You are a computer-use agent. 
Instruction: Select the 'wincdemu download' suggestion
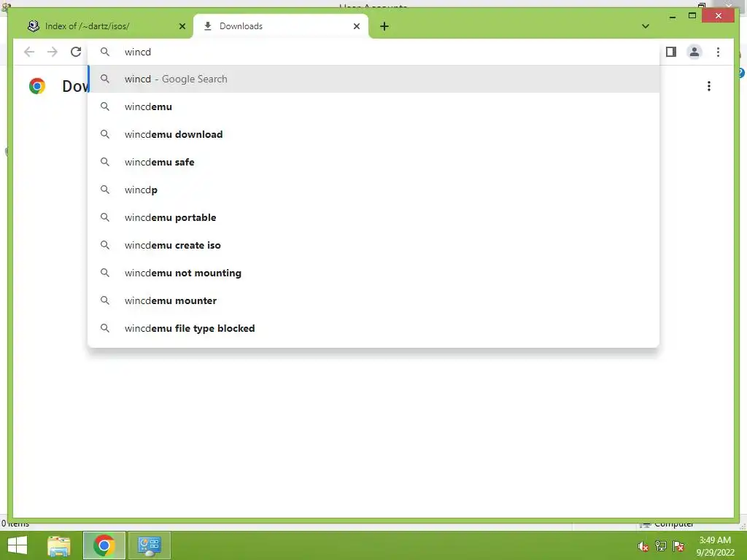(373, 134)
